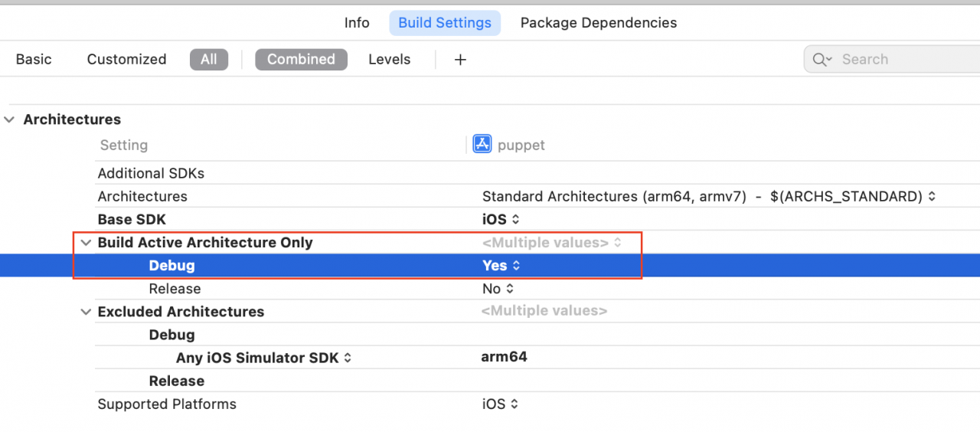Select the Build Settings tab
Viewport: 980px width, 432px height.
[x=445, y=23]
